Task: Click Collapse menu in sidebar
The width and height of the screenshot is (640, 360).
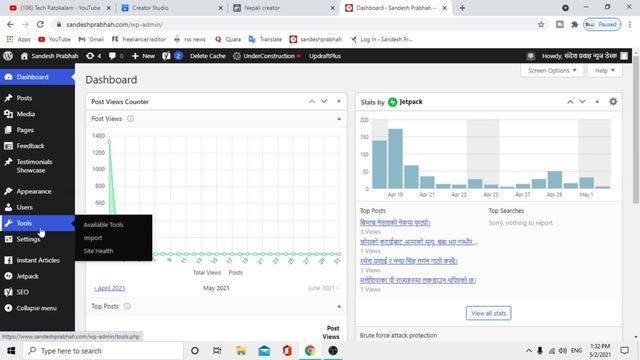Action: click(37, 308)
